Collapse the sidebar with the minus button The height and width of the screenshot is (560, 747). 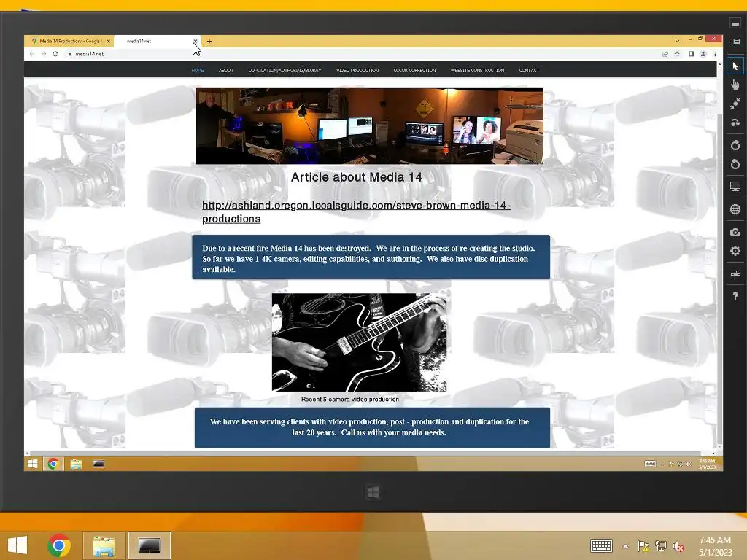coord(735,23)
